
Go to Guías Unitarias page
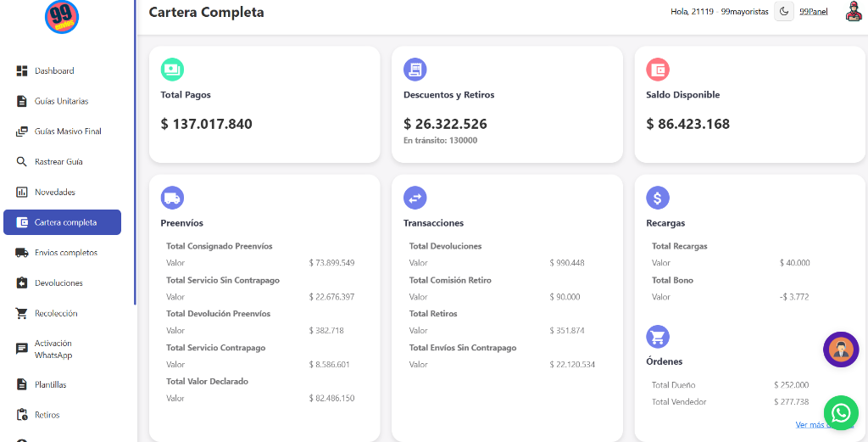[x=61, y=102]
